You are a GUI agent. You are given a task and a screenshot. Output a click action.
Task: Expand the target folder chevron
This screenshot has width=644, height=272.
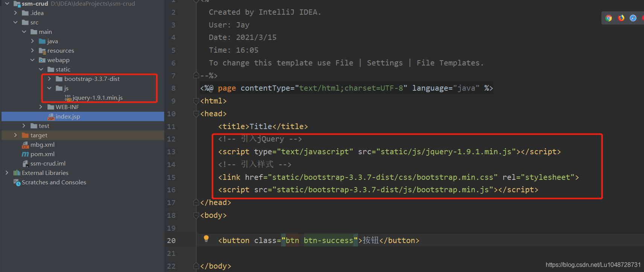point(15,135)
